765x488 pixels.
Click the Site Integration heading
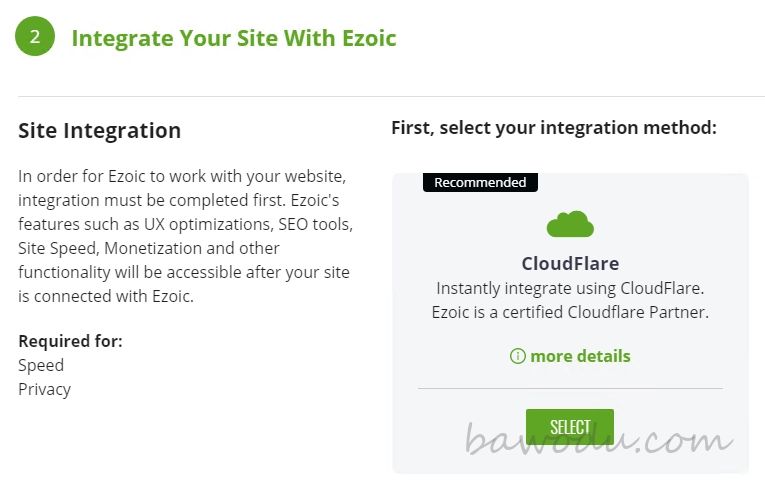100,131
